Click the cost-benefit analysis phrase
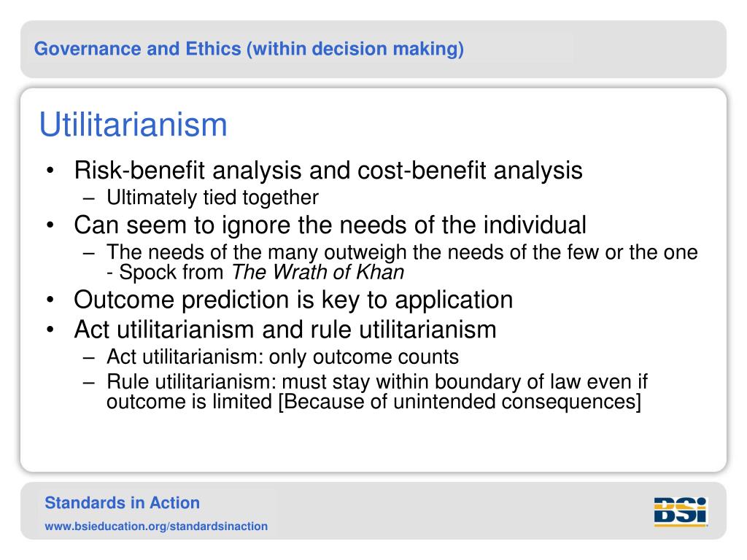This screenshot has width=747, height=560. (470, 171)
